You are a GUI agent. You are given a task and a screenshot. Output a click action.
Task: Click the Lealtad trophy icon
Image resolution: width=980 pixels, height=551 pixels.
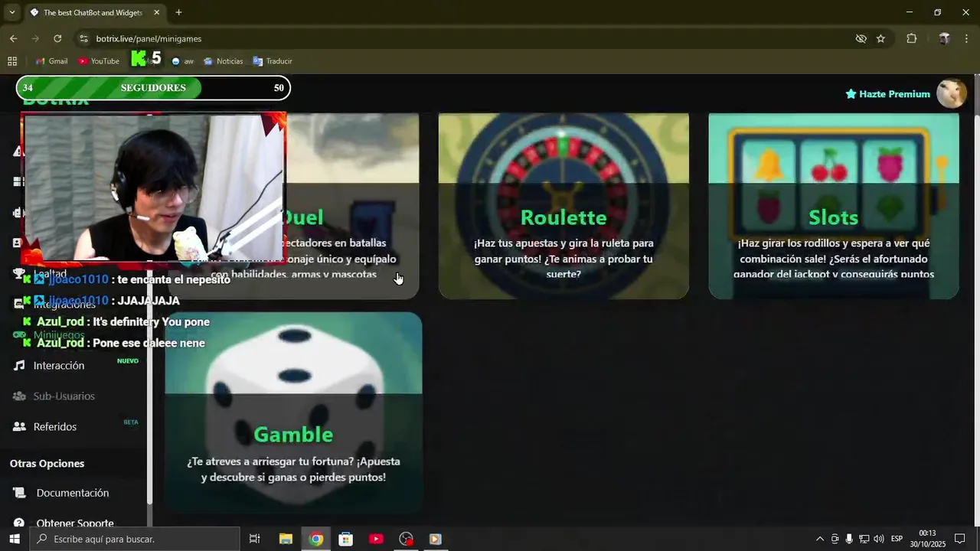click(x=19, y=273)
